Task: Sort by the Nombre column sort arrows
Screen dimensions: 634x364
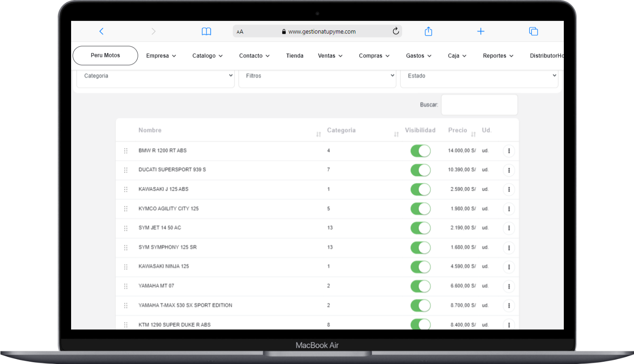Action: (318, 134)
